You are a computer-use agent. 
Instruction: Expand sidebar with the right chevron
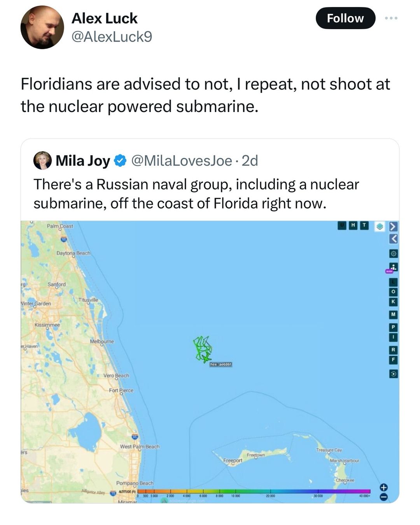[394, 226]
